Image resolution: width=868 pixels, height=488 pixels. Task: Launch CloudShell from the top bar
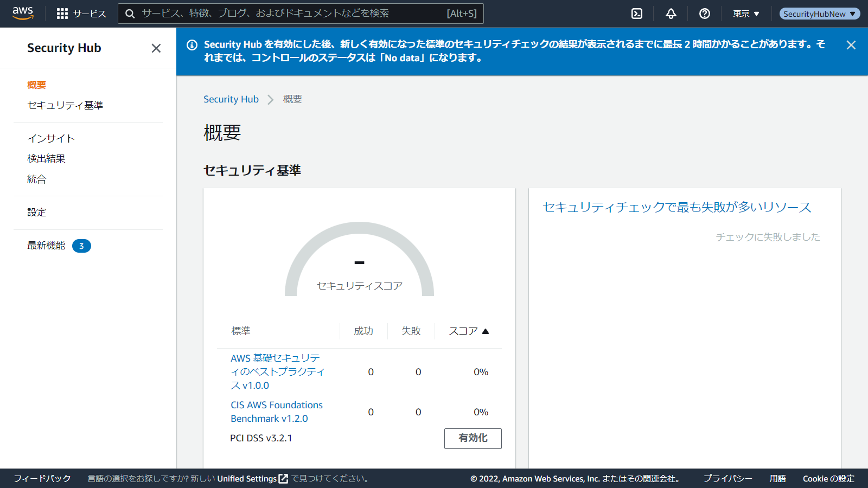637,14
